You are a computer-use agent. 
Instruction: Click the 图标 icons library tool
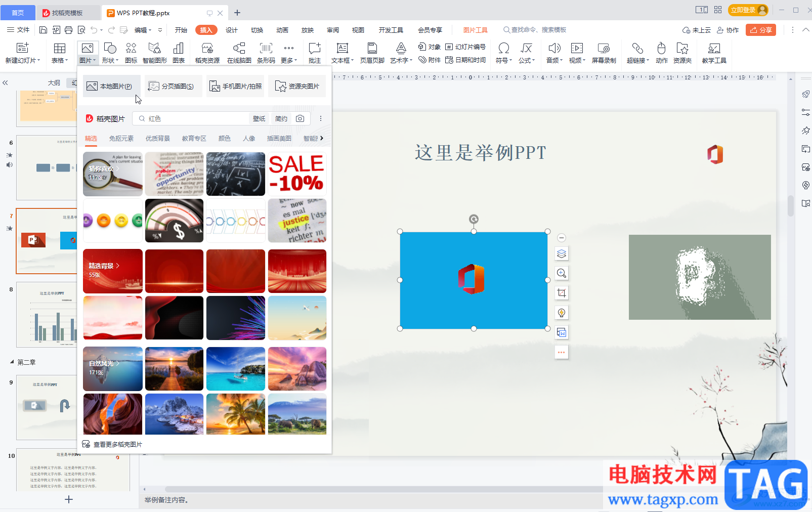pyautogui.click(x=131, y=53)
